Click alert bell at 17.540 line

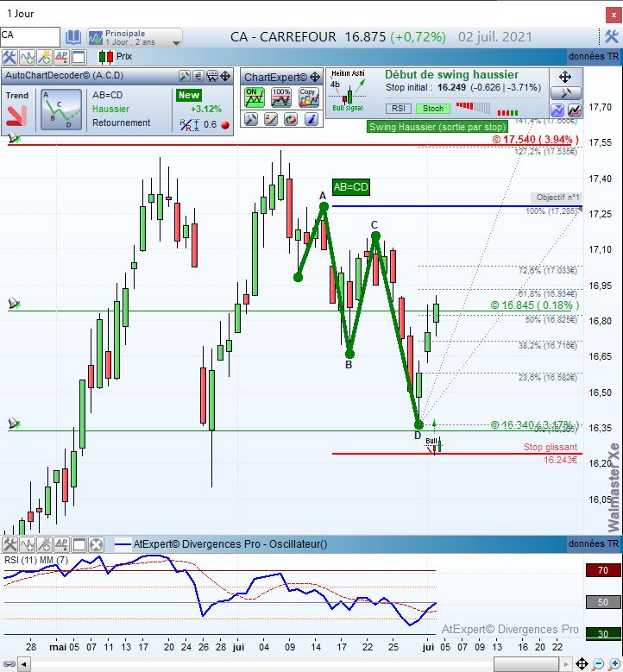pos(14,137)
